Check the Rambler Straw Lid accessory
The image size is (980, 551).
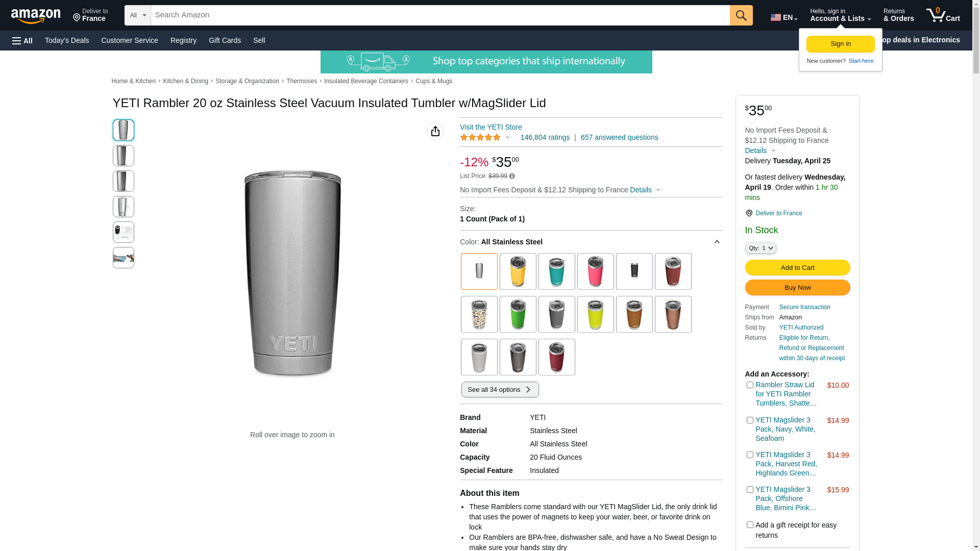coord(750,385)
